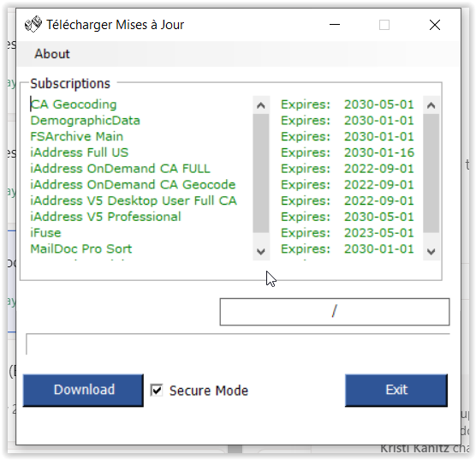Click the empty status field above Download
Viewport: 476px width, 460px height.
point(238,344)
